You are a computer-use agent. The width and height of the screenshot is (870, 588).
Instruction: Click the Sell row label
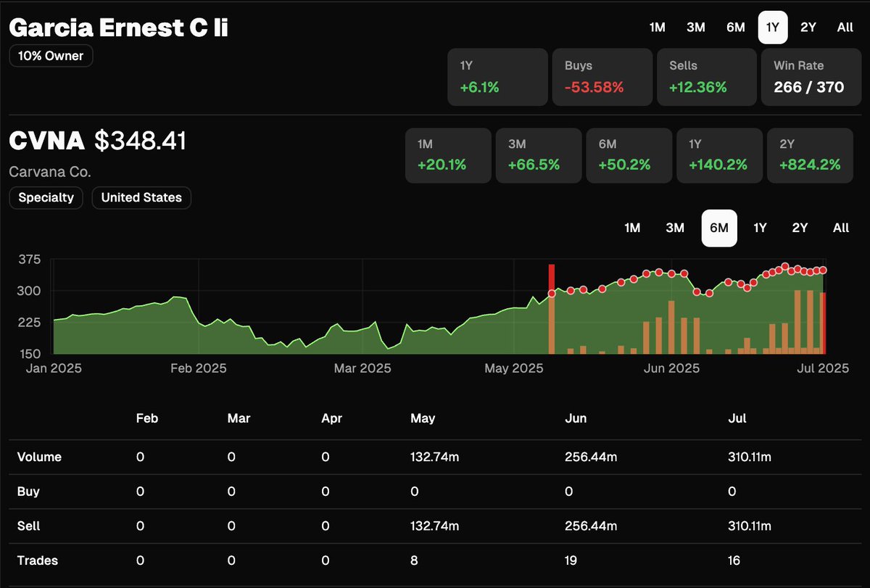[28, 526]
